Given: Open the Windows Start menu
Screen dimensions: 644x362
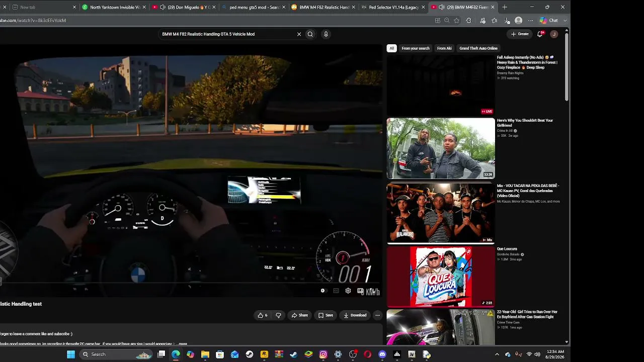Looking at the screenshot, I should click(71, 354).
